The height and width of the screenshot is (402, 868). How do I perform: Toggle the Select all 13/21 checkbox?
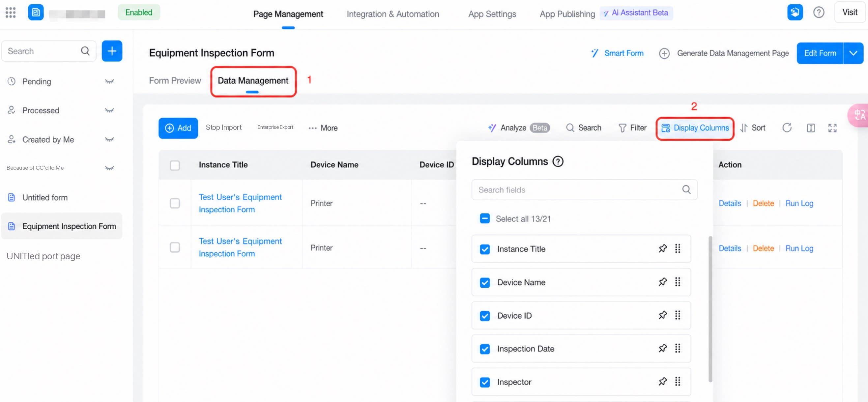click(x=484, y=218)
